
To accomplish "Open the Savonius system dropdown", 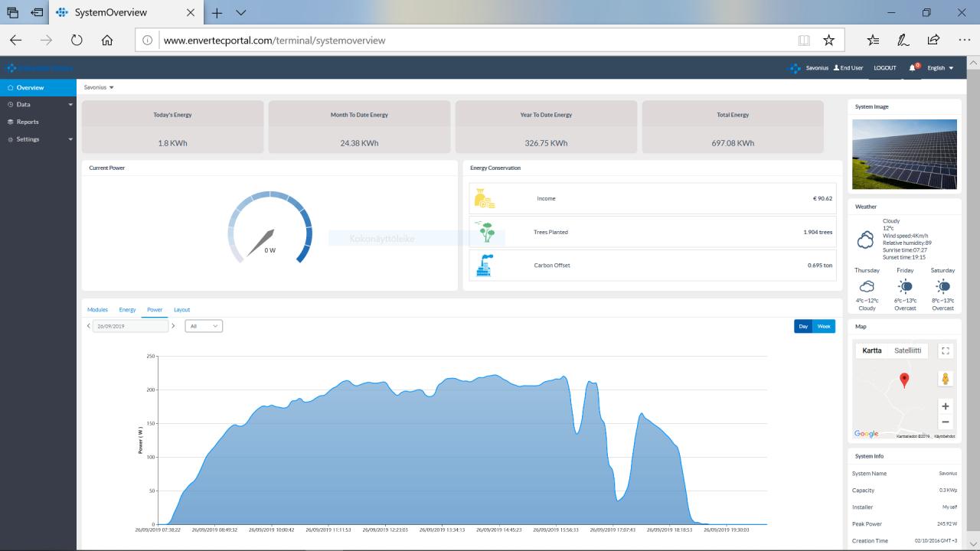I will pos(99,87).
